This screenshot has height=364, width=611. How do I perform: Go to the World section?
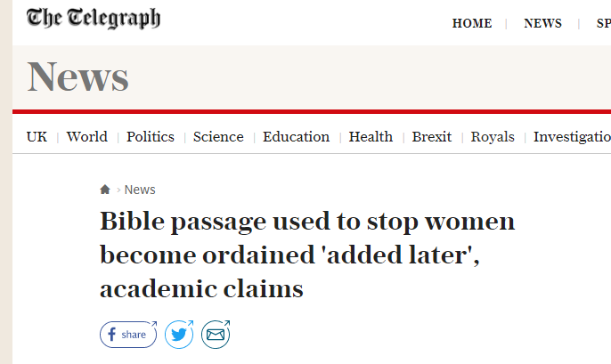pyautogui.click(x=87, y=137)
